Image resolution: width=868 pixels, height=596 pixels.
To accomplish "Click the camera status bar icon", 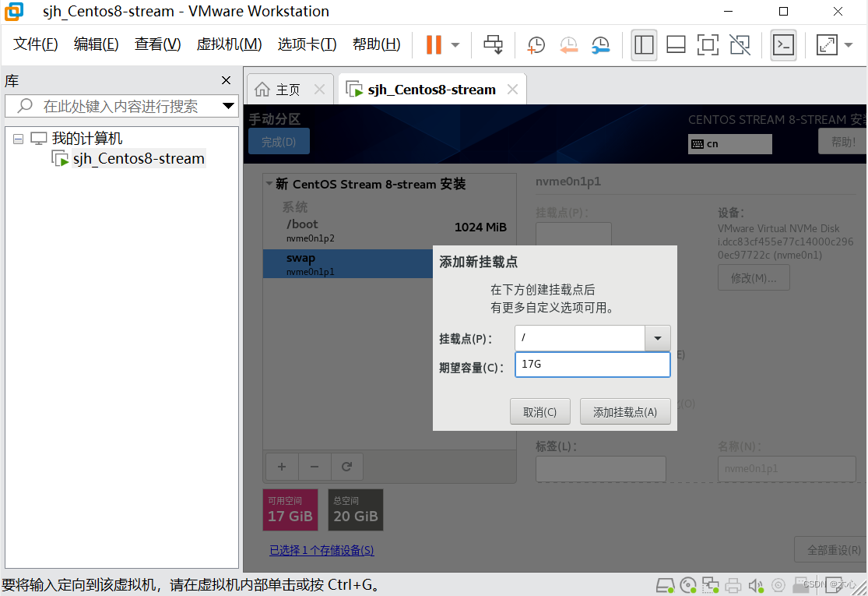I will click(778, 585).
